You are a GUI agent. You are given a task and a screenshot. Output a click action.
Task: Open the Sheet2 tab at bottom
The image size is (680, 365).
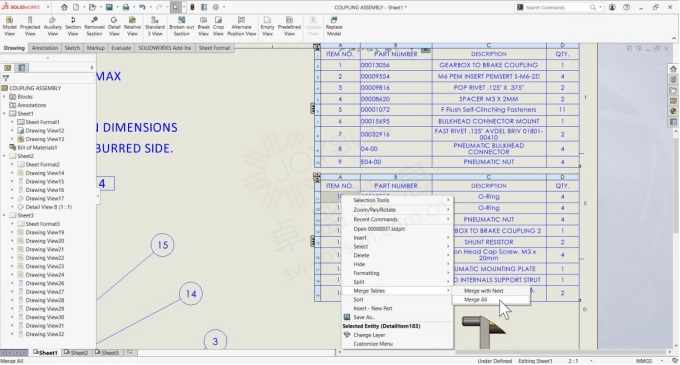[x=76, y=353]
